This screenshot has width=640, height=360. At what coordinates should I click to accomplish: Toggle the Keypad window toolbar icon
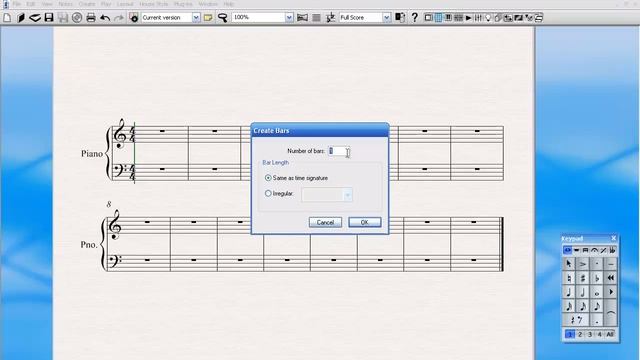(438, 18)
